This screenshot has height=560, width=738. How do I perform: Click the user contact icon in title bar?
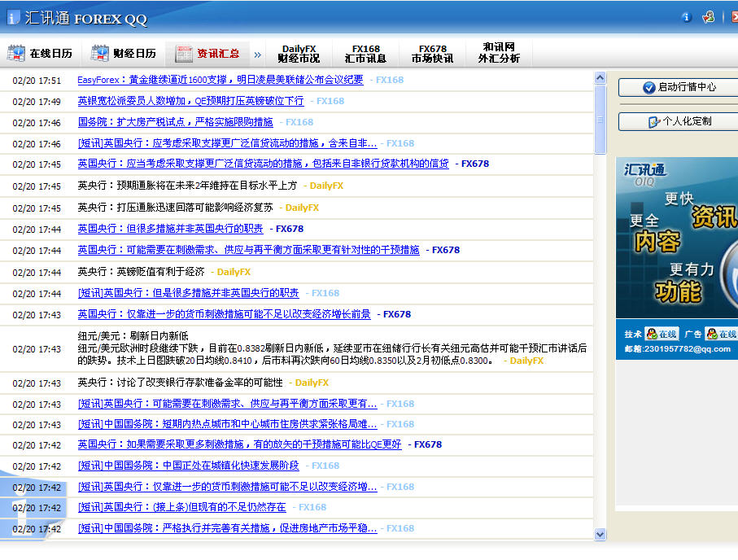(709, 17)
